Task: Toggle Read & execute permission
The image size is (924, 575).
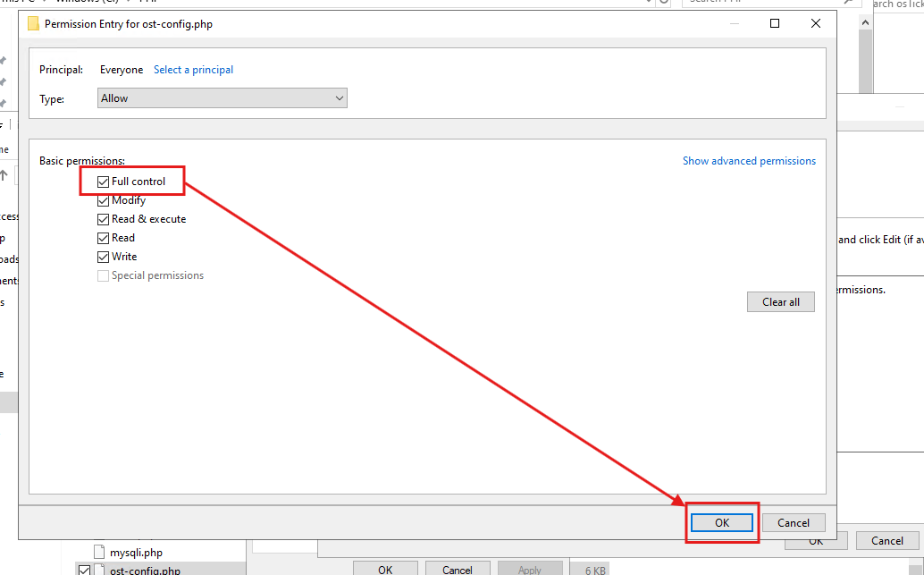Action: point(103,219)
